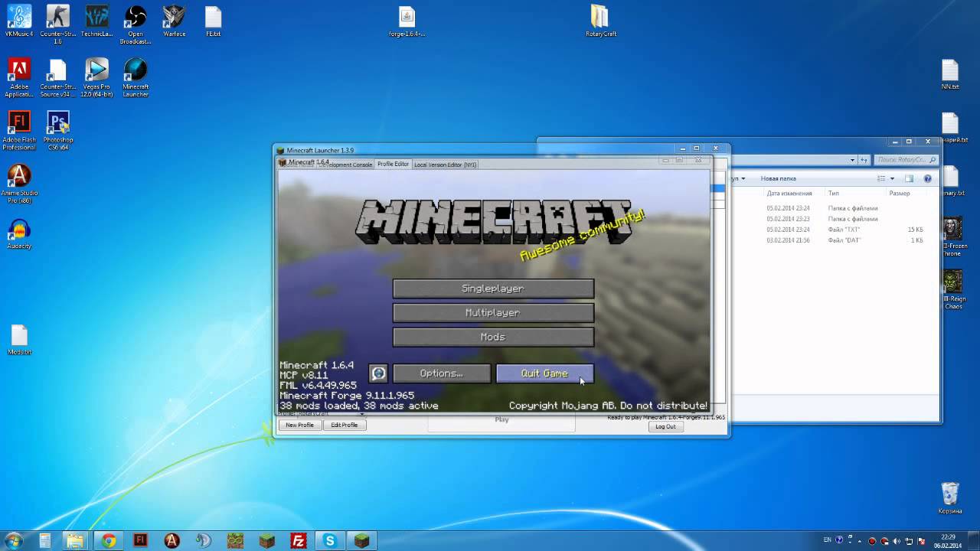
Task: Open the Multiplayer menu
Action: pyautogui.click(x=493, y=313)
